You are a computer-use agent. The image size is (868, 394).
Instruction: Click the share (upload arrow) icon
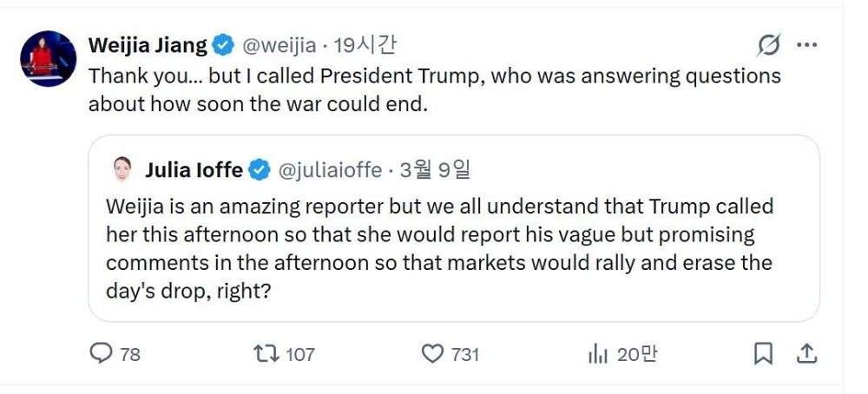coord(806,353)
